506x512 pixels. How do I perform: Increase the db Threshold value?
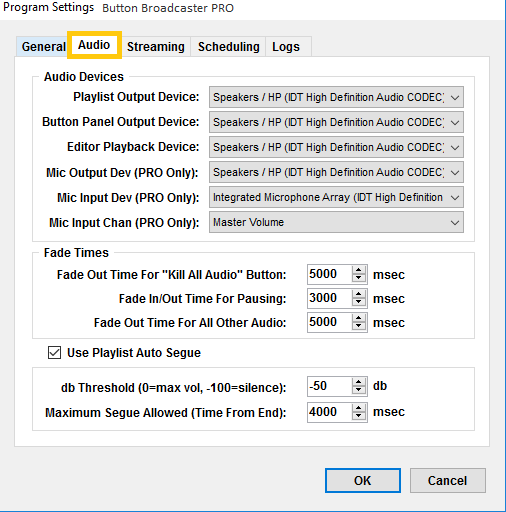(x=359, y=382)
